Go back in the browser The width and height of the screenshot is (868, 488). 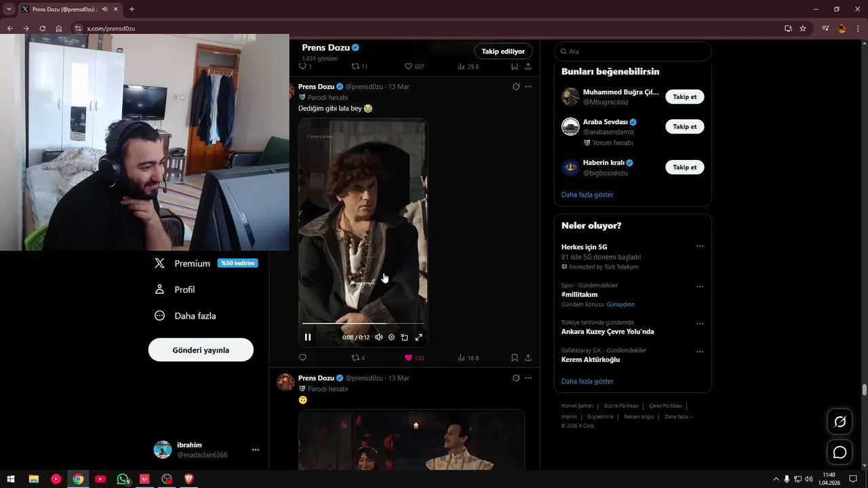pos(9,28)
